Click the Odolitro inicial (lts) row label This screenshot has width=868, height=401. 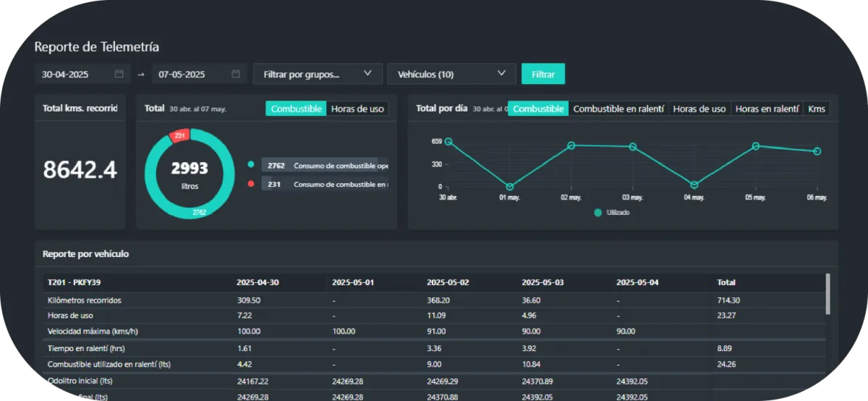click(80, 381)
